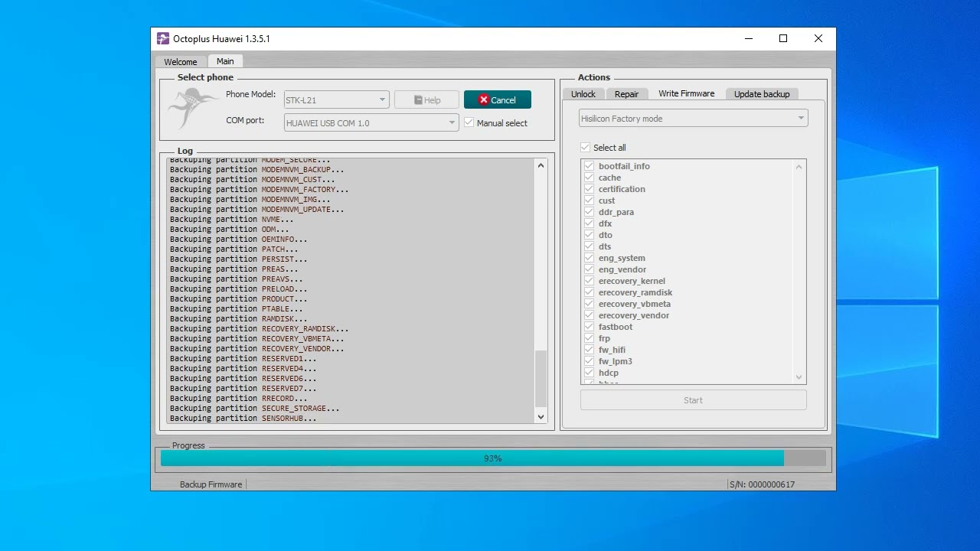The image size is (980, 551).
Task: Toggle the dfx checkbox
Action: (x=589, y=223)
